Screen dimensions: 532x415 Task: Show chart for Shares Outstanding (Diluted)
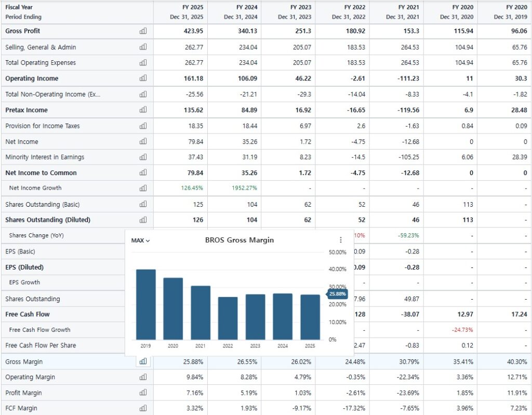tap(143, 220)
